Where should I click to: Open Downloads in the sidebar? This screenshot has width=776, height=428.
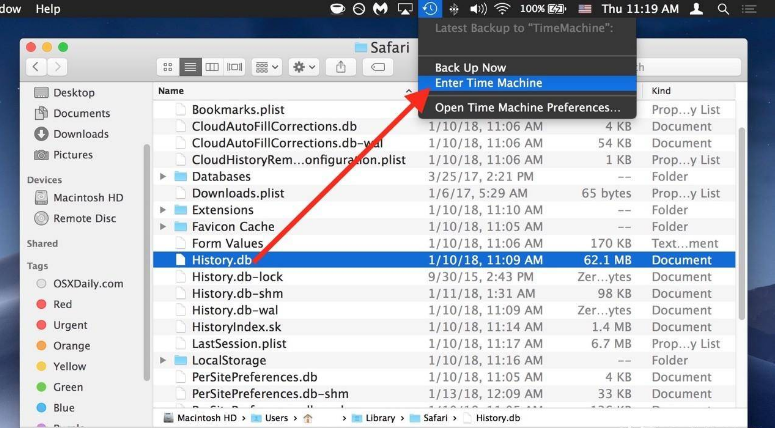point(81,134)
